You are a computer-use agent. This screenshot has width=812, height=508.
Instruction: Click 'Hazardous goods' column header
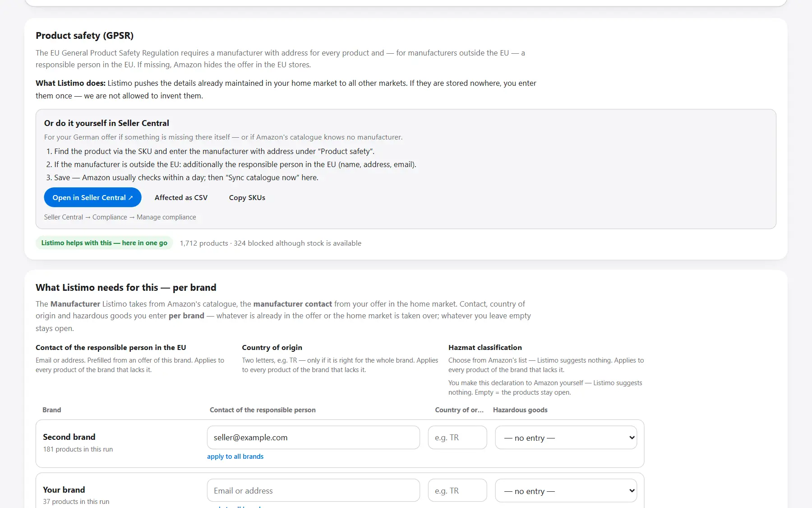coord(520,410)
